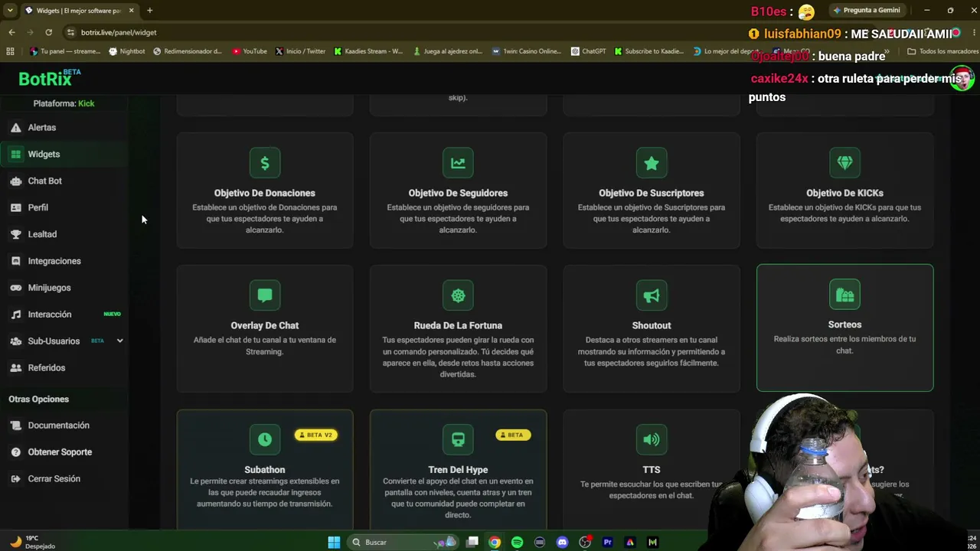
Task: Open Minijuegos gamepad icon
Action: (15, 289)
